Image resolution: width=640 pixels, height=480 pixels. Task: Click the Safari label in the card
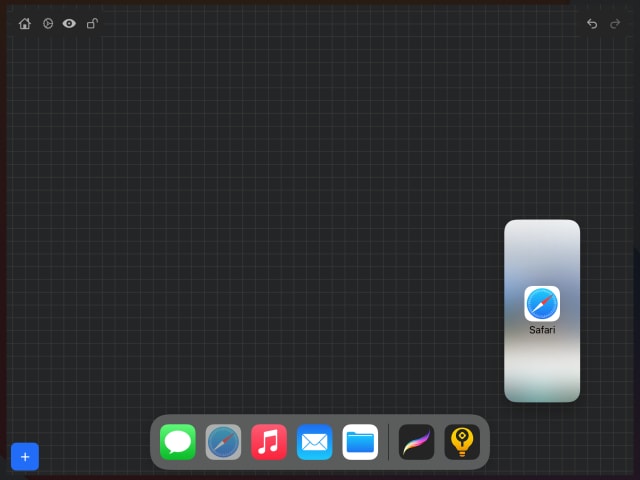pyautogui.click(x=542, y=330)
